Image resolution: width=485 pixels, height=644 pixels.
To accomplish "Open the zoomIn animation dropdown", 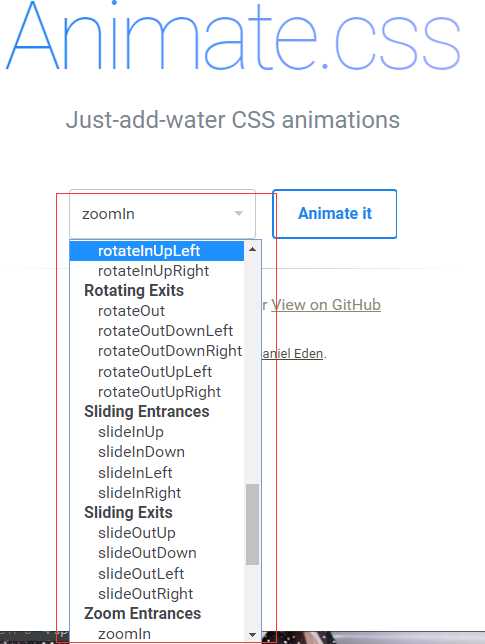I will [x=162, y=214].
